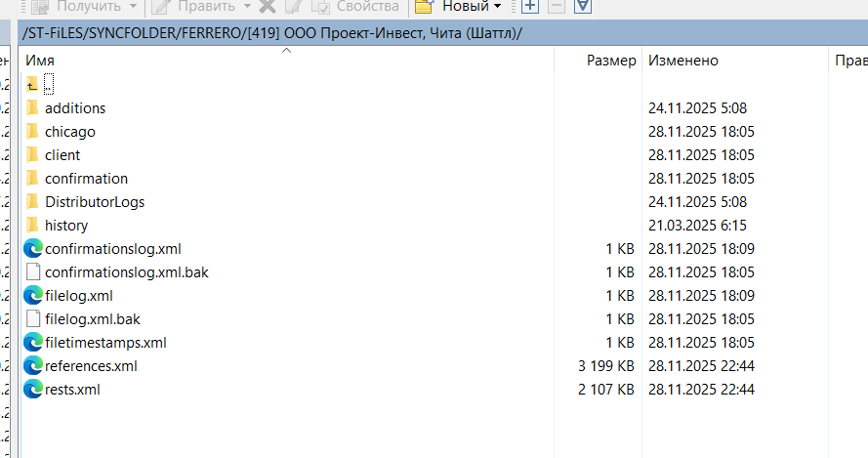The image size is (868, 458).
Task: Select the confirmationslog.xml file name
Action: click(x=113, y=249)
